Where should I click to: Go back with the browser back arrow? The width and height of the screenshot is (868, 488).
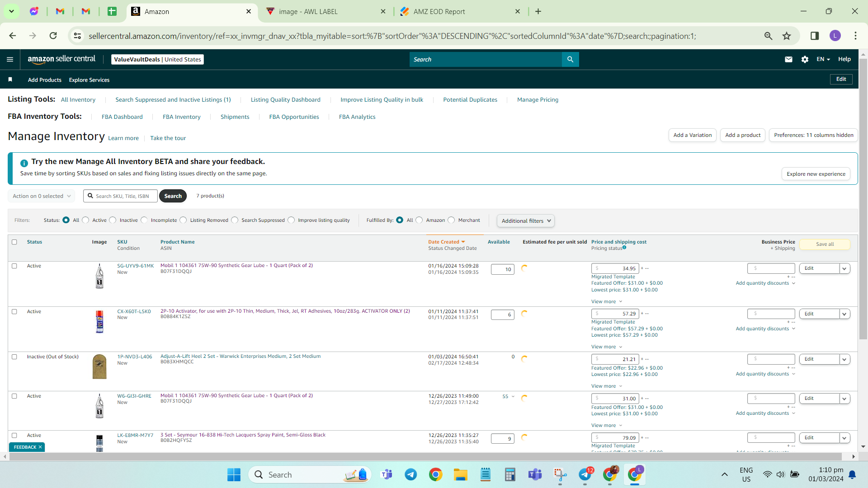click(13, 36)
